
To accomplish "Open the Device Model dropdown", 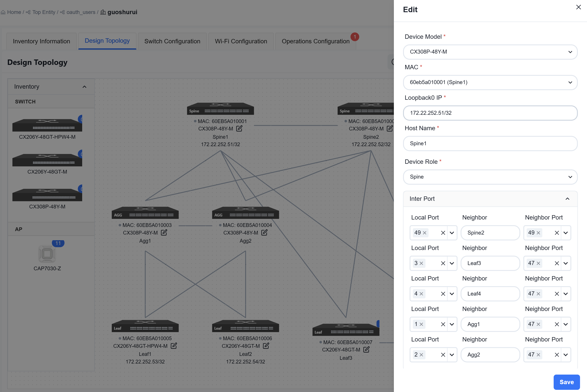I will click(490, 52).
